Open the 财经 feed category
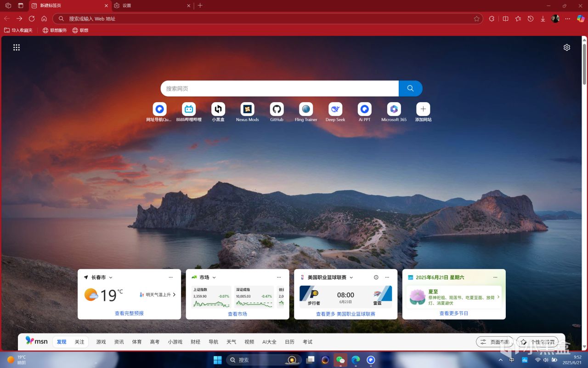 point(196,342)
